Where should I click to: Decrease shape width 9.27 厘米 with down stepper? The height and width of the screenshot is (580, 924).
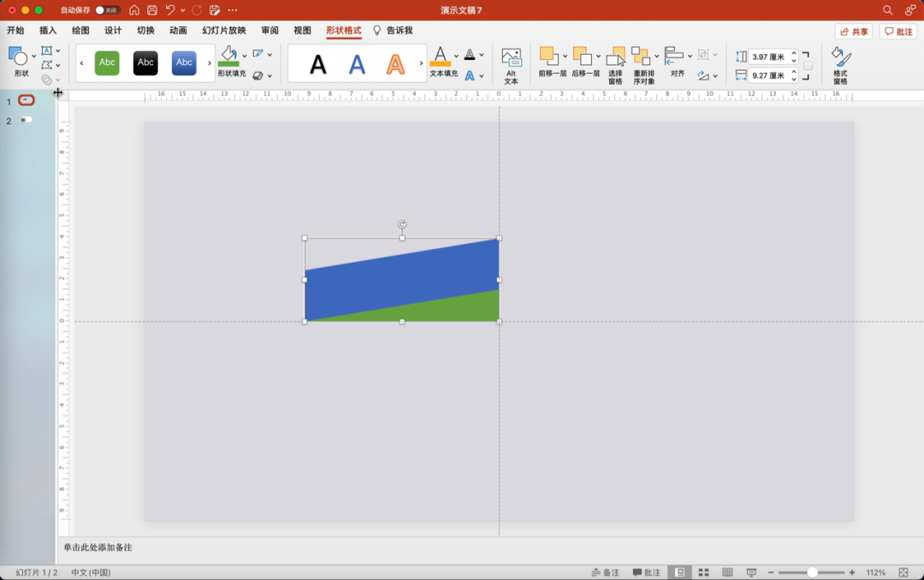(x=794, y=79)
